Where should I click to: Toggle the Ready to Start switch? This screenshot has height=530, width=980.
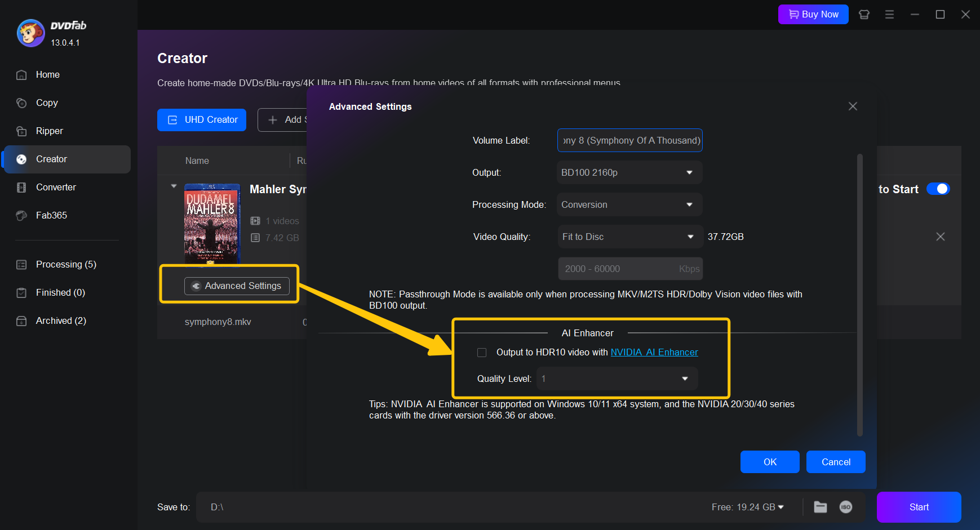click(938, 189)
